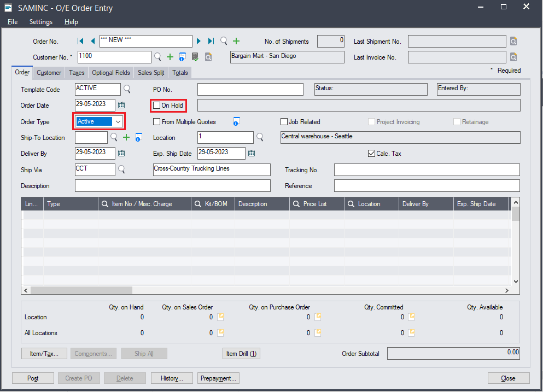Open Ship-To Location finder magnifier
Image resolution: width=543 pixels, height=392 pixels.
click(x=114, y=137)
